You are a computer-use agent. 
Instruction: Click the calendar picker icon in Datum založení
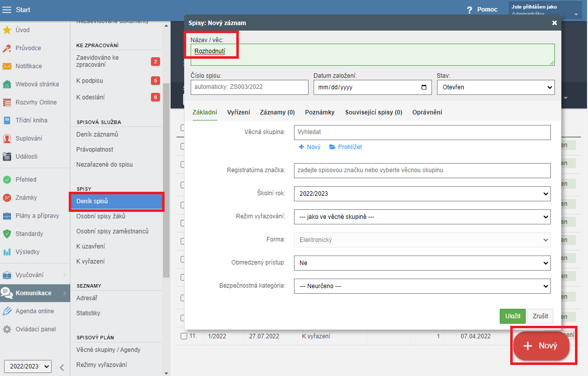[x=424, y=87]
